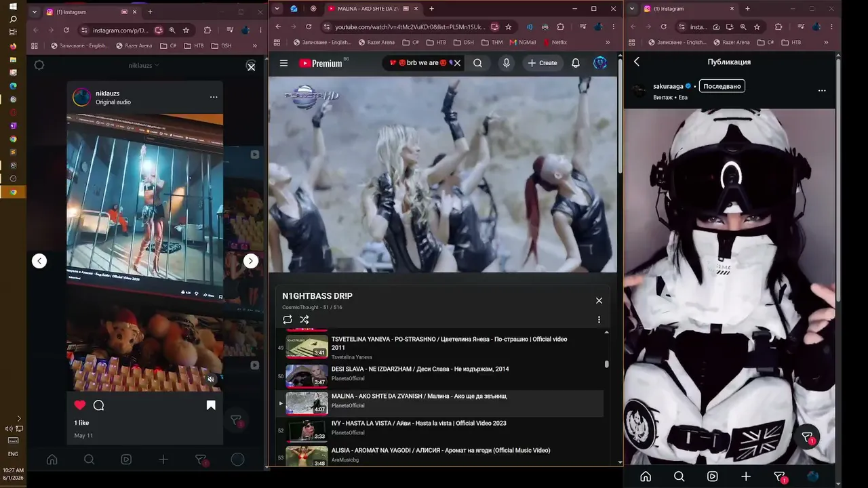The width and height of the screenshot is (868, 488).
Task: Click the CosmicThought playlist owner link
Action: click(300, 308)
